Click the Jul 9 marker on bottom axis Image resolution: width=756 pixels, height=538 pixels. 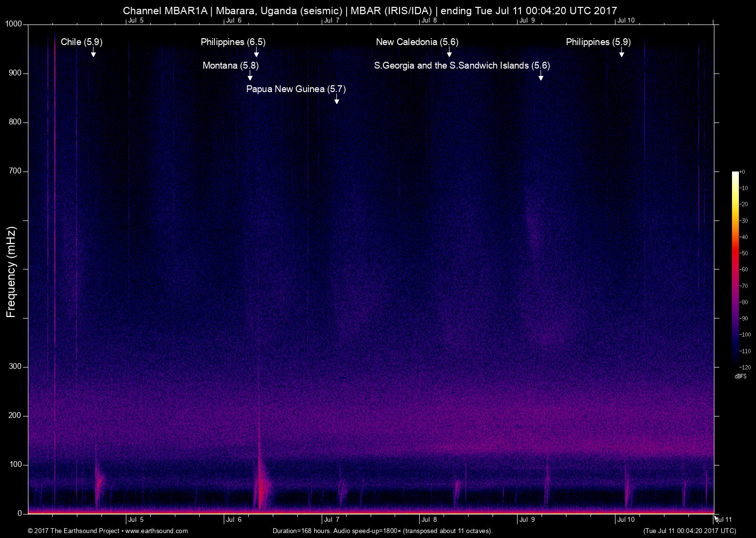tap(527, 520)
